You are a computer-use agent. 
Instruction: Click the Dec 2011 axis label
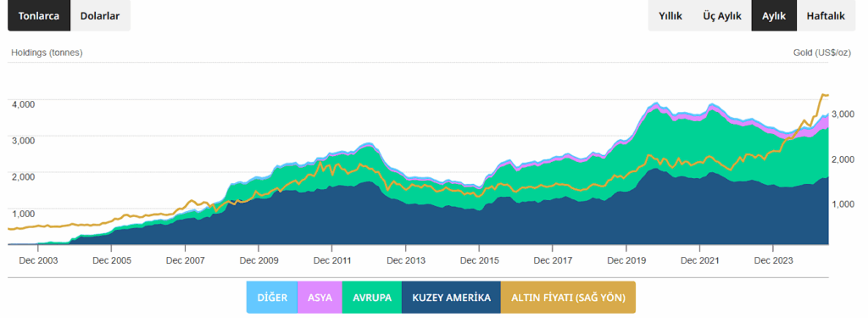(x=332, y=259)
